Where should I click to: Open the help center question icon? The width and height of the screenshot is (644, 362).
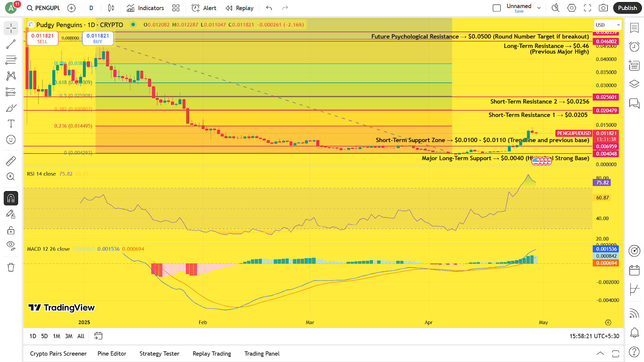pos(634,352)
